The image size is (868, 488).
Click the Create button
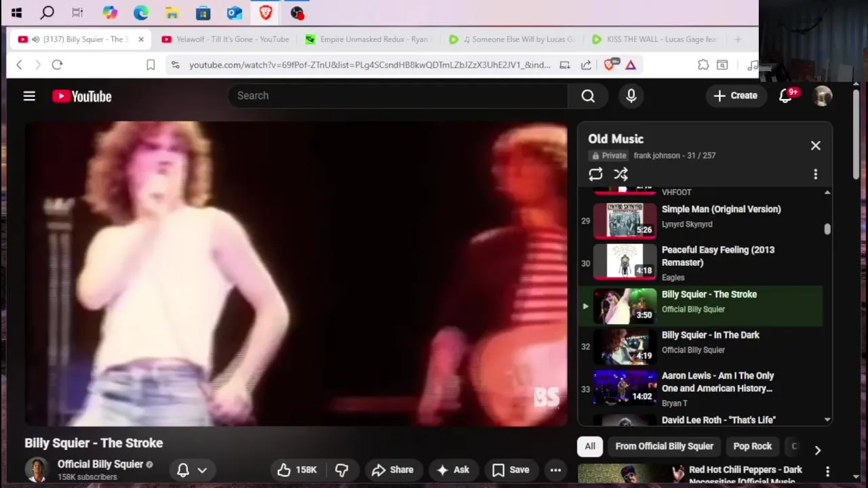click(x=736, y=96)
